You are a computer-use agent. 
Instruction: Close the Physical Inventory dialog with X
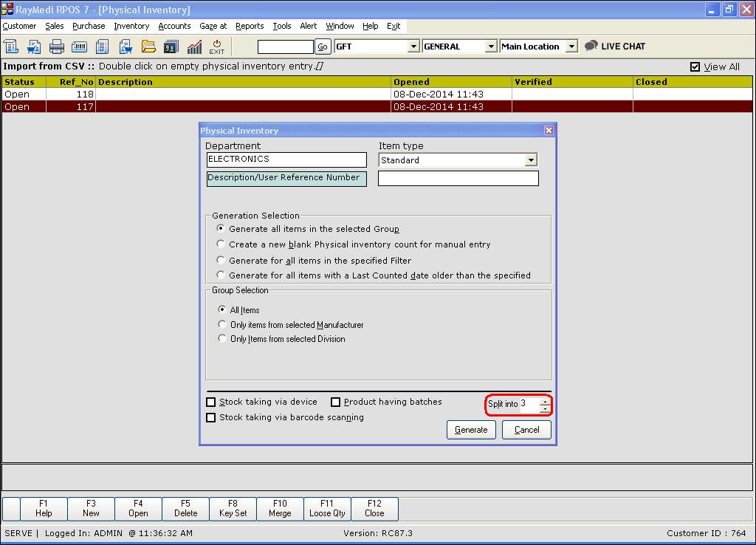549,130
